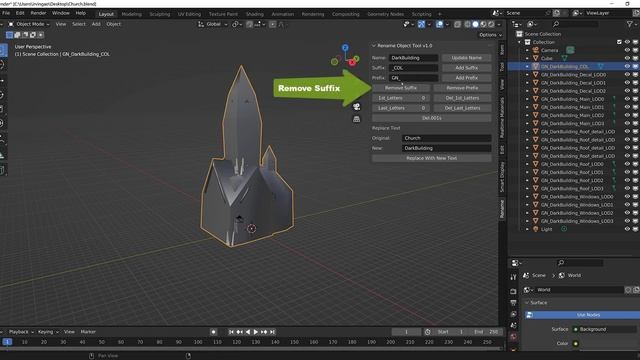The width and height of the screenshot is (640, 360).
Task: Play the animation in reverse
Action: pos(247,332)
